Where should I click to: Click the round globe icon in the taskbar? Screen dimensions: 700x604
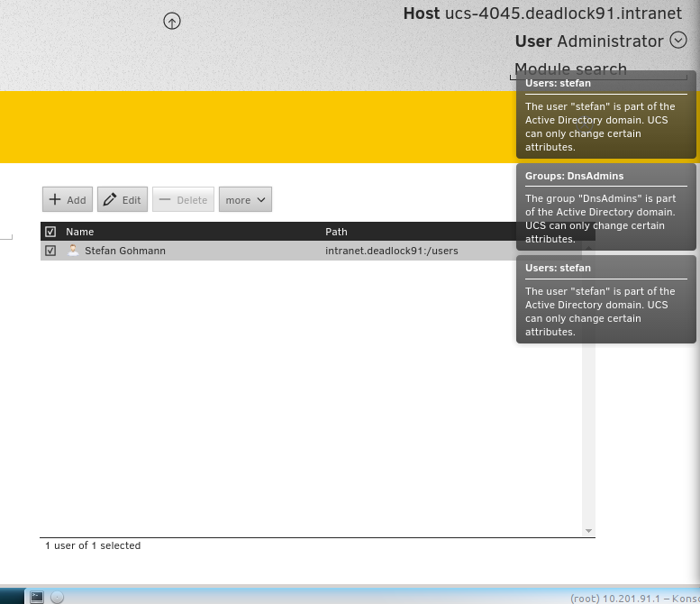[x=57, y=597]
